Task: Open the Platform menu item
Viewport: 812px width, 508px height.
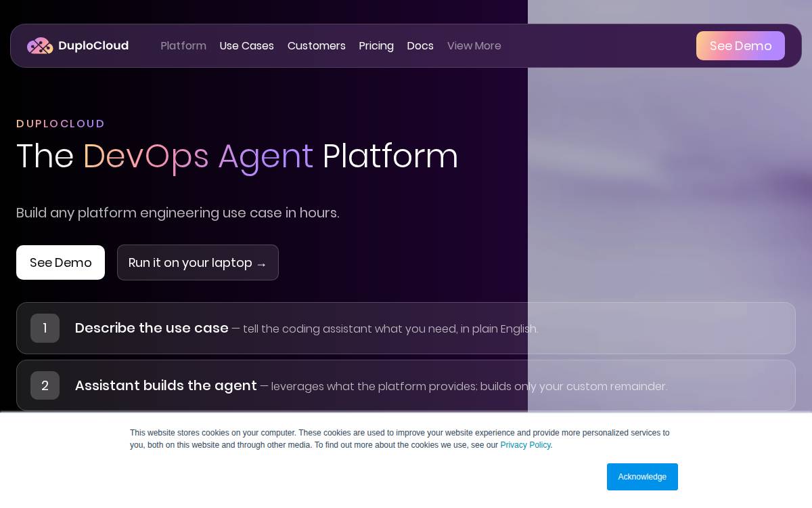Action: [x=183, y=45]
